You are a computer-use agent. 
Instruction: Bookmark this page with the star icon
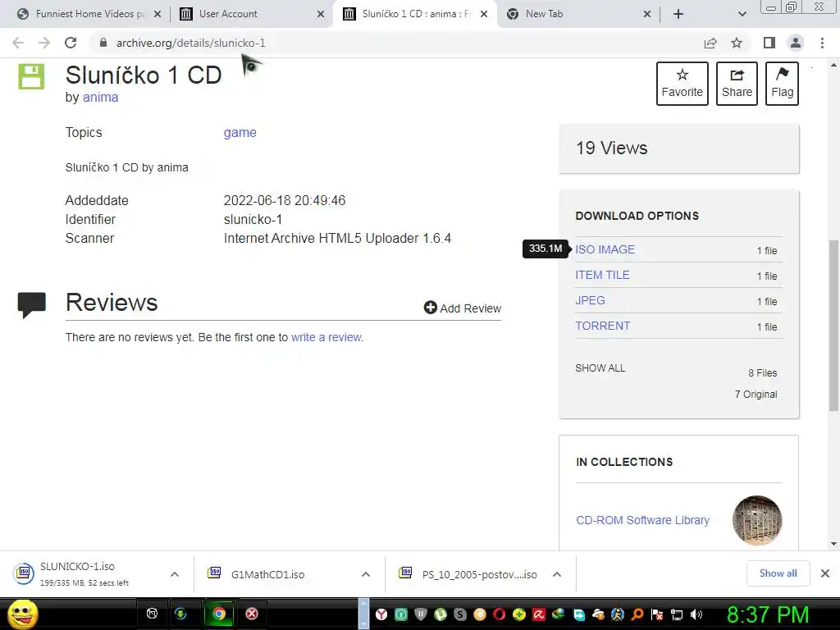pos(737,43)
